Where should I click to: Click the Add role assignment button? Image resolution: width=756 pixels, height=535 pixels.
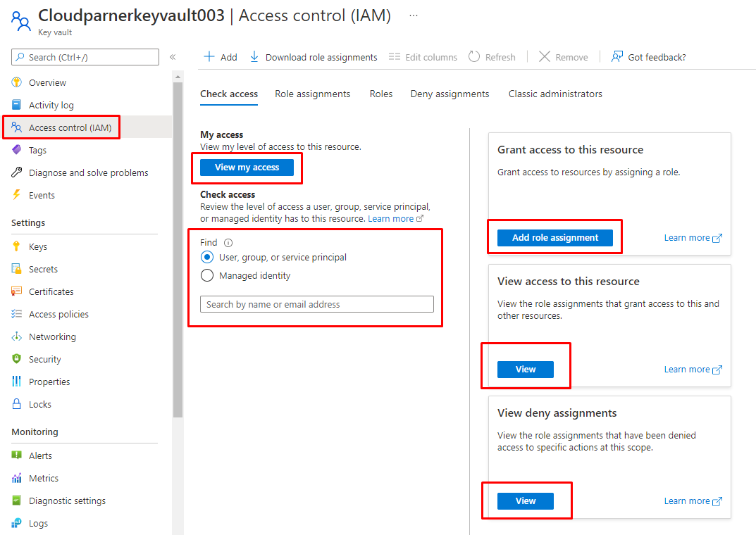coord(554,238)
